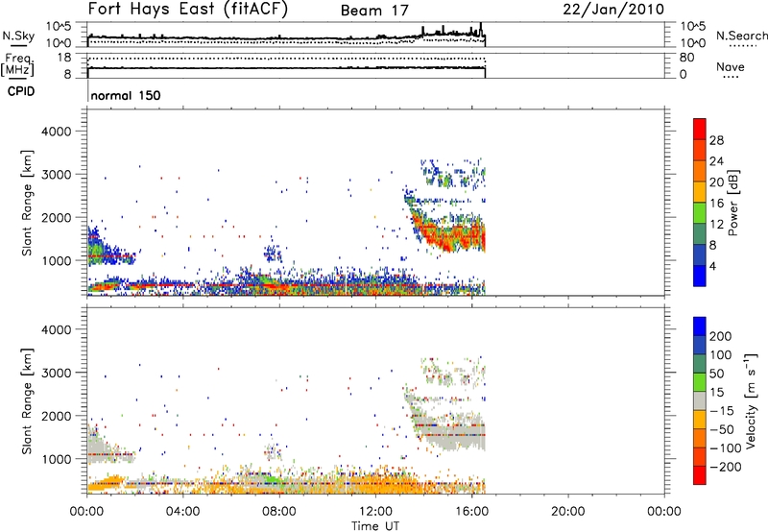Click the power scale value '28'
The height and width of the screenshot is (532, 768).
716,140
